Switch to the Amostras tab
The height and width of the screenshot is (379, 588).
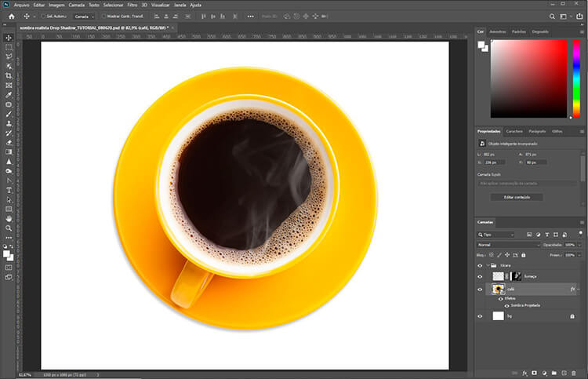click(x=498, y=32)
